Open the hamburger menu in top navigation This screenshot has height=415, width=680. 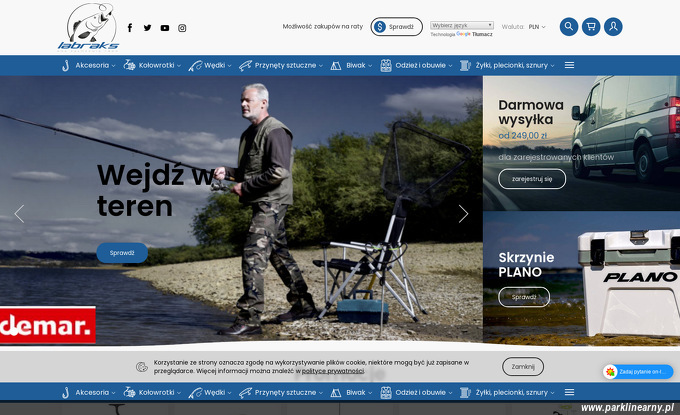click(569, 65)
